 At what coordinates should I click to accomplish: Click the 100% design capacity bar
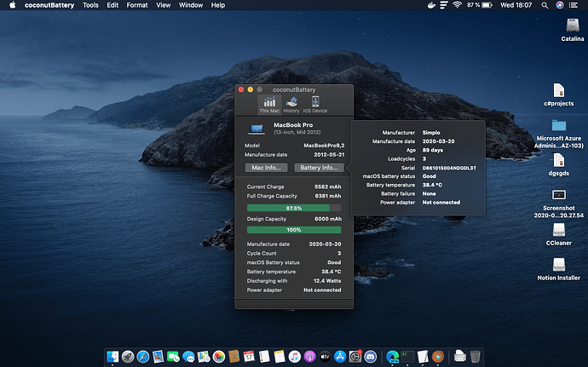tap(294, 230)
